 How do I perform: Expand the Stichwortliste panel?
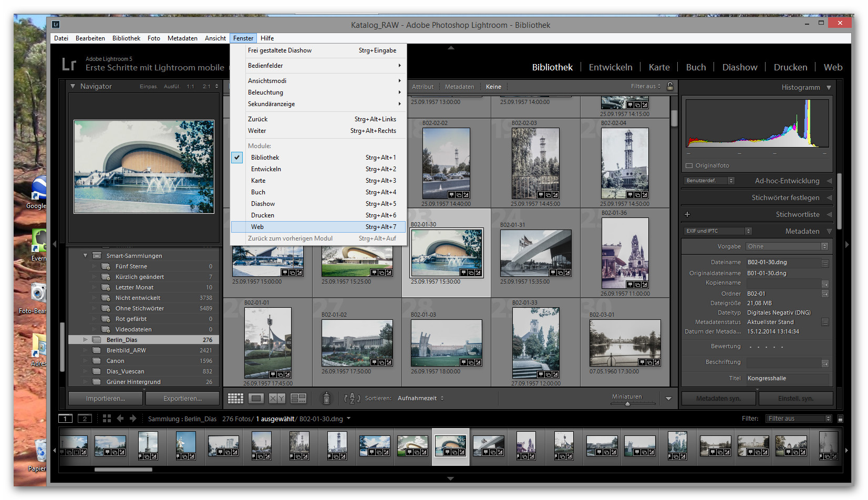click(829, 214)
